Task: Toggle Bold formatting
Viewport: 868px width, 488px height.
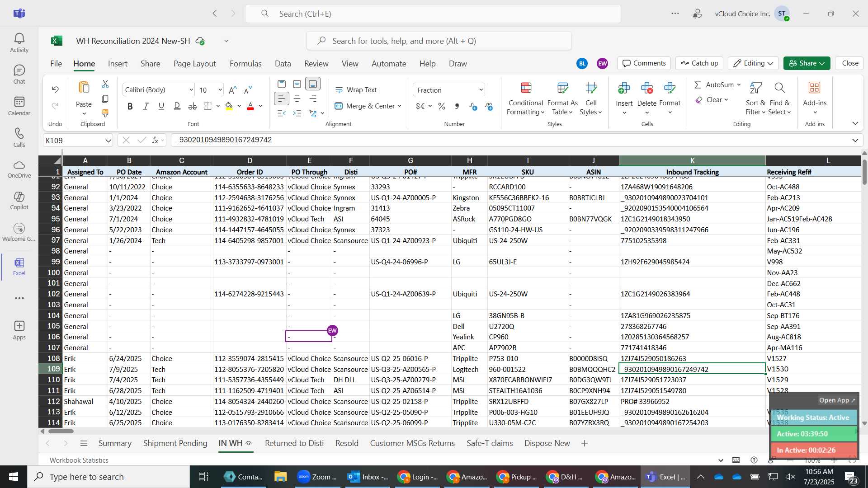Action: [x=130, y=106]
